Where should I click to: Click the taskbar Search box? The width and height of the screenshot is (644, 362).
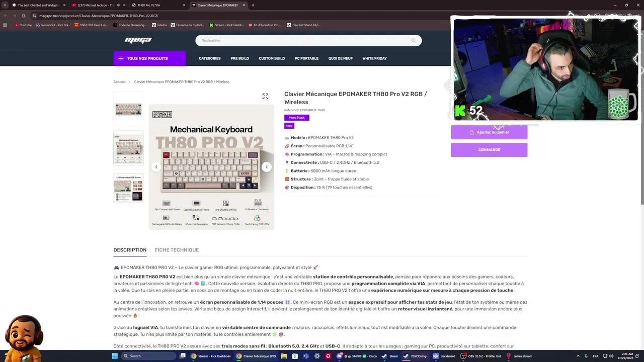(149, 356)
